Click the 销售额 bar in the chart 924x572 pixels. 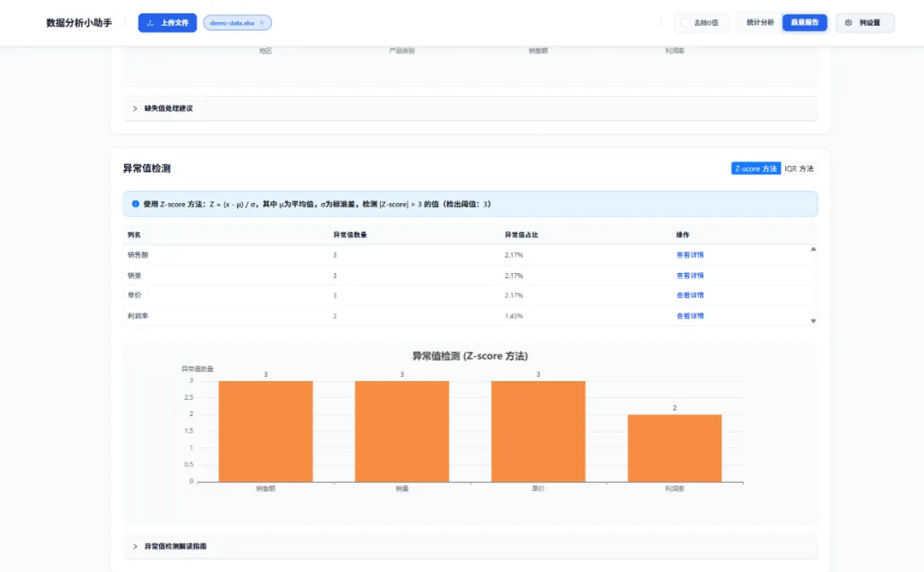point(266,432)
